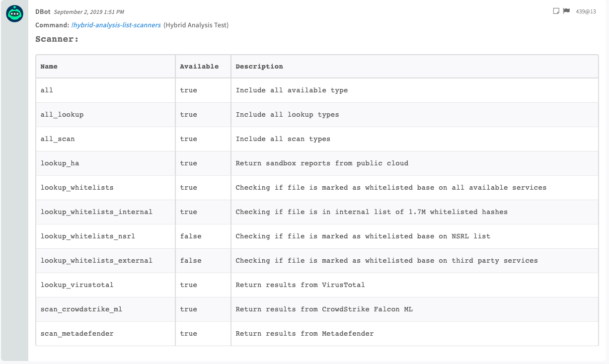The image size is (609, 364).
Task: Click the entry ID 439@13
Action: point(586,11)
